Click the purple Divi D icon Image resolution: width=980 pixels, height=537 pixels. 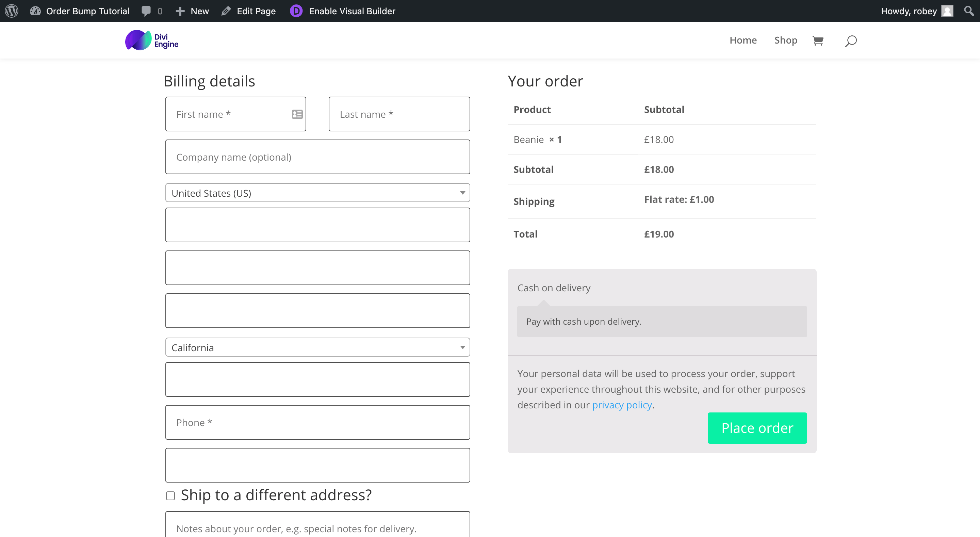coord(296,11)
